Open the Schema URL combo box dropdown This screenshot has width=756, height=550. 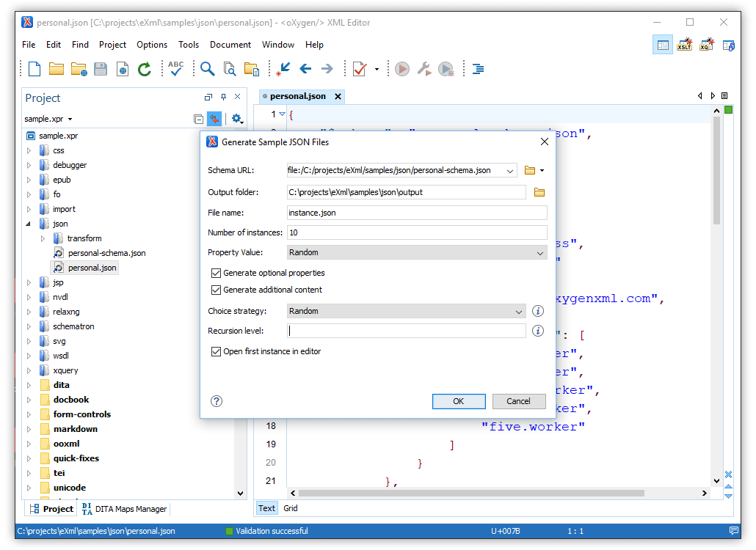(509, 170)
